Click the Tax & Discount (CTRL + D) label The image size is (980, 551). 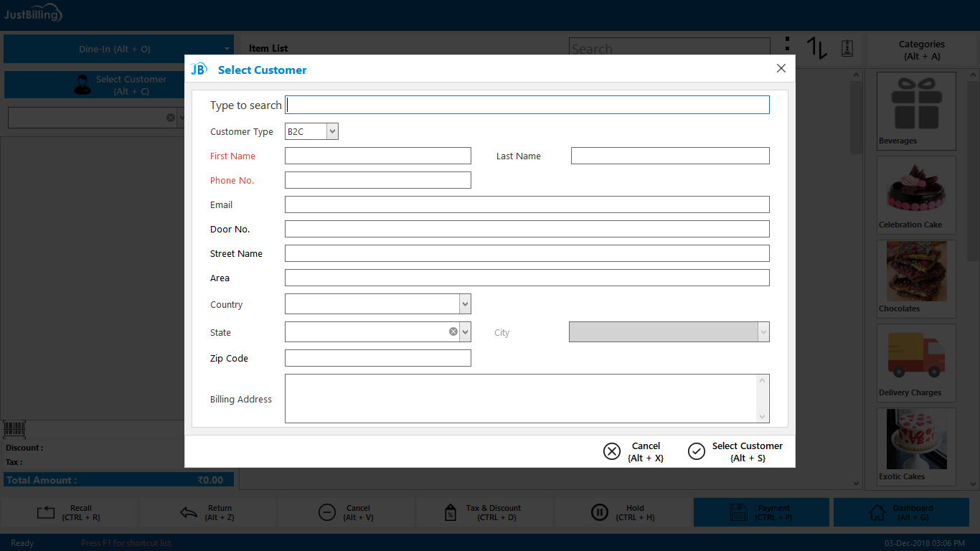click(x=494, y=512)
